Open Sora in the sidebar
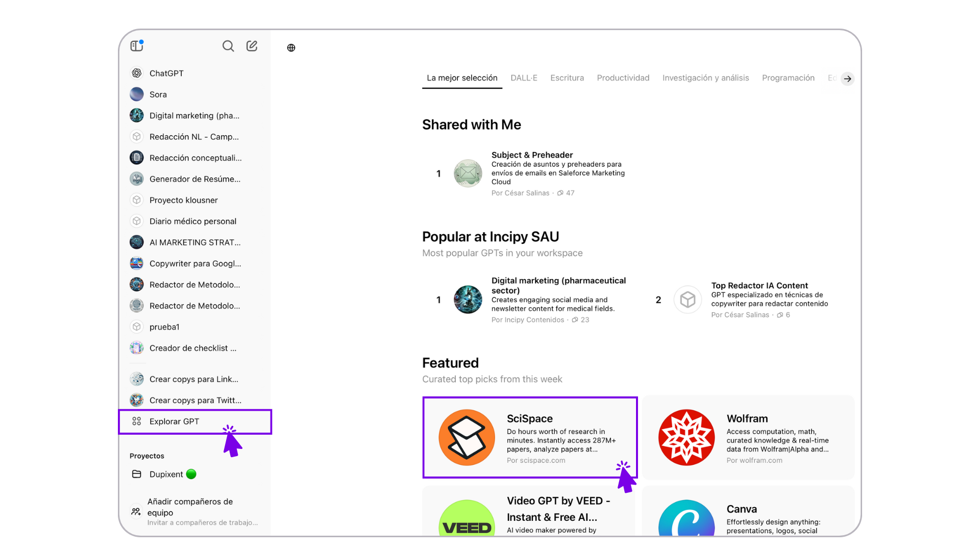980x551 pixels. [x=194, y=94]
